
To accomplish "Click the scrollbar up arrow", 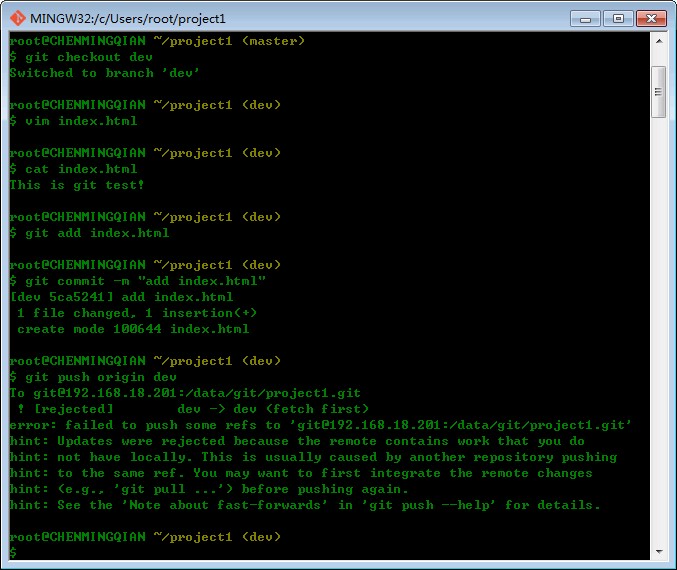I will pos(658,42).
